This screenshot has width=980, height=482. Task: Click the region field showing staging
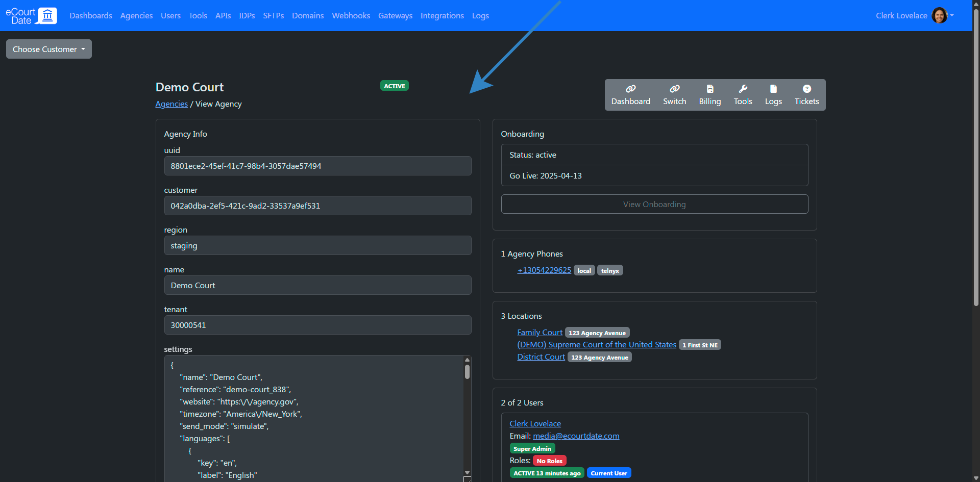[317, 245]
